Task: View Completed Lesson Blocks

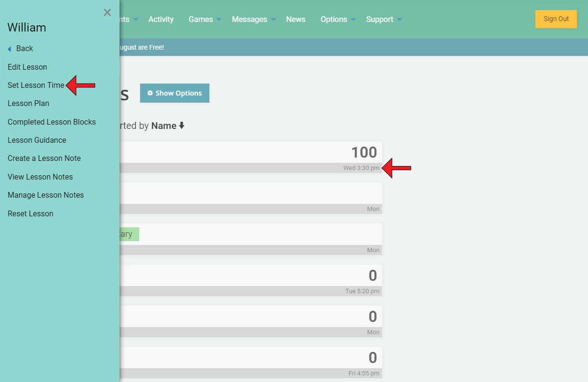Action: tap(52, 122)
